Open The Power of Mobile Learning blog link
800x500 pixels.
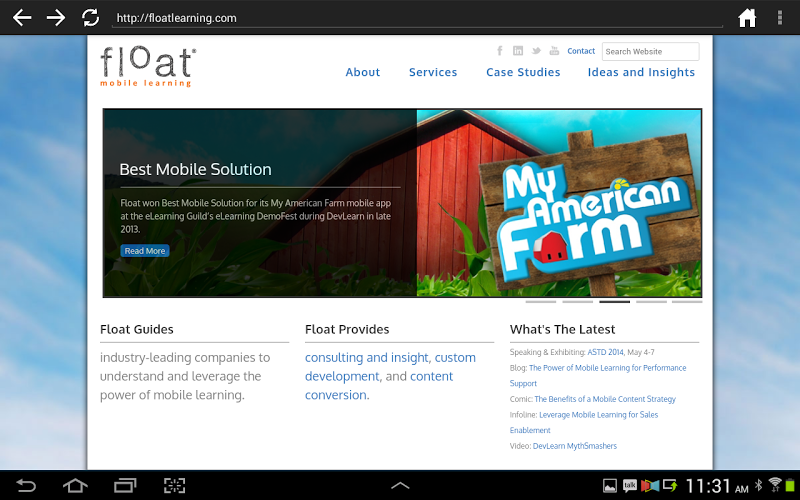[x=598, y=376]
